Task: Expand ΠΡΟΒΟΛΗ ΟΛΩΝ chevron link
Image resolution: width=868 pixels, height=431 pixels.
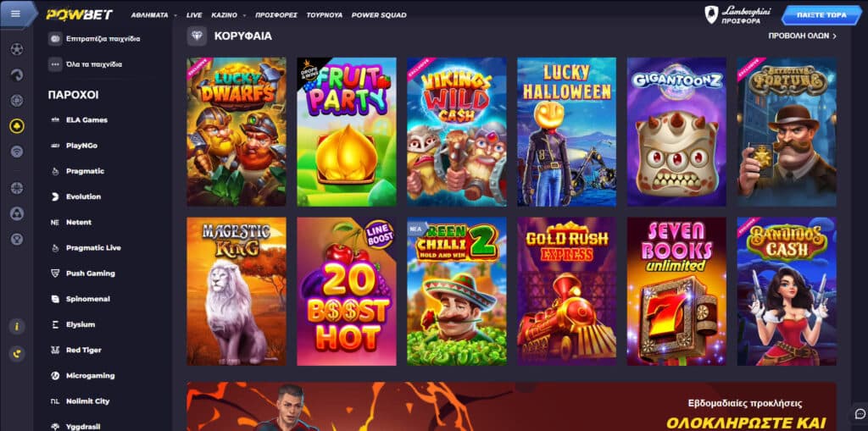Action: pyautogui.click(x=802, y=36)
